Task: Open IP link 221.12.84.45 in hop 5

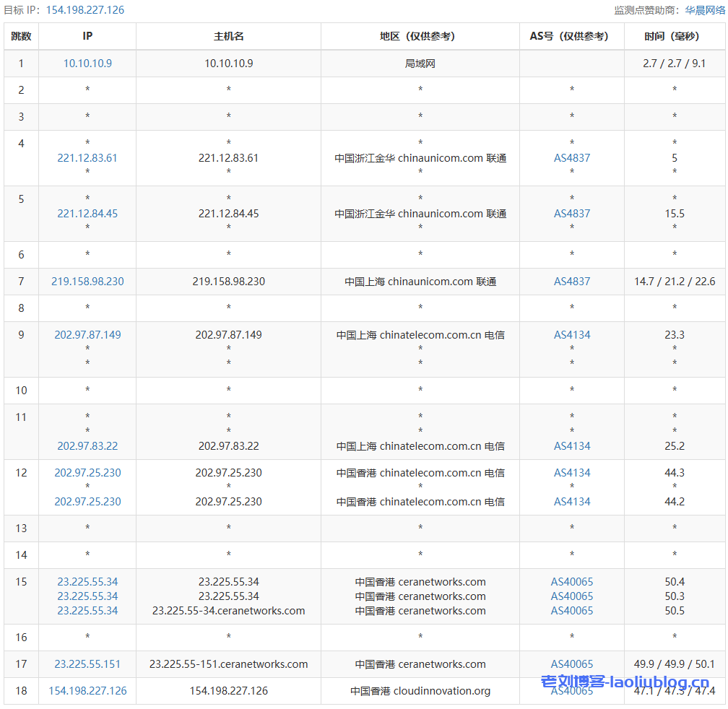Action: (87, 214)
